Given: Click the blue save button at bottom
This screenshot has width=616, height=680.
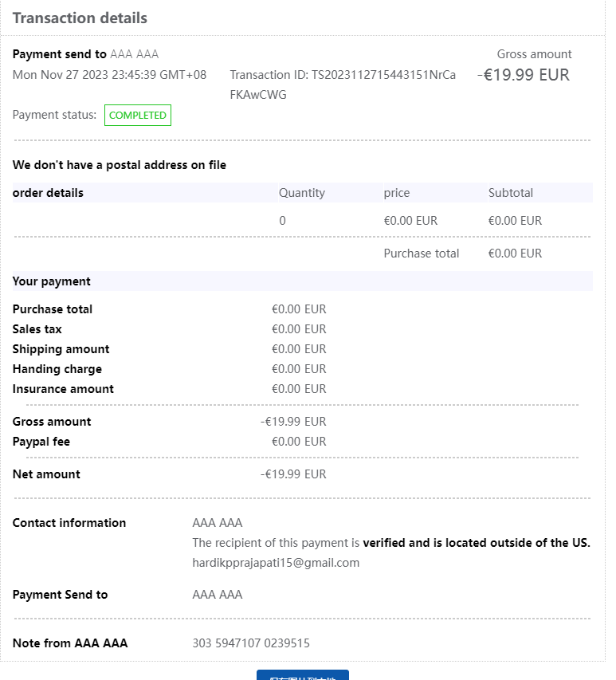Looking at the screenshot, I should click(x=303, y=675).
